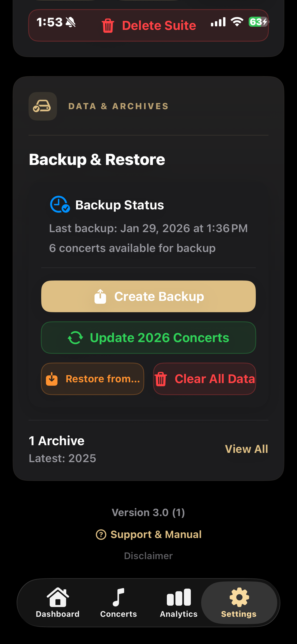Tap the trash icon in Clear All Data
This screenshot has height=644, width=297.
161,379
